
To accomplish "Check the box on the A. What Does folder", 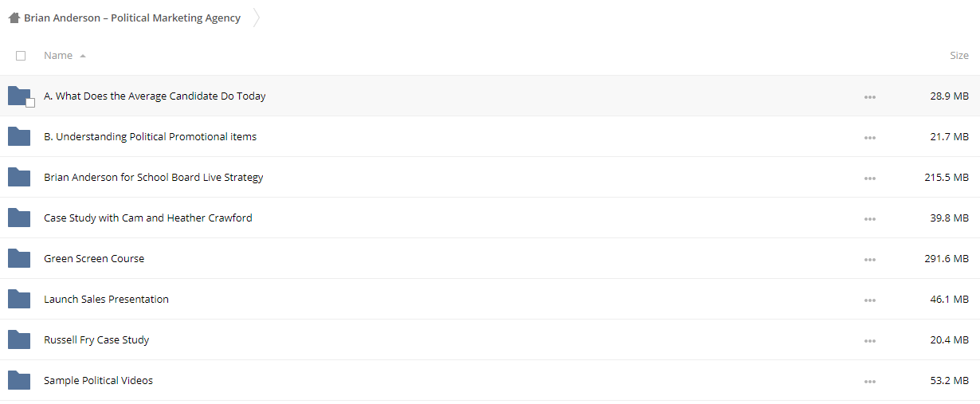I will pos(30,103).
